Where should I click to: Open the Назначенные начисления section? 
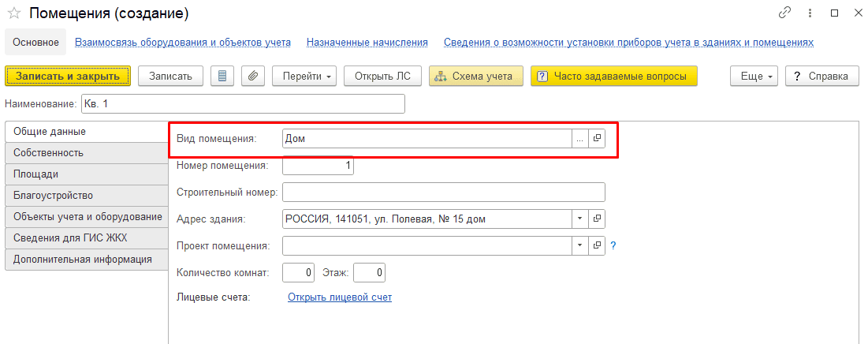pos(367,43)
